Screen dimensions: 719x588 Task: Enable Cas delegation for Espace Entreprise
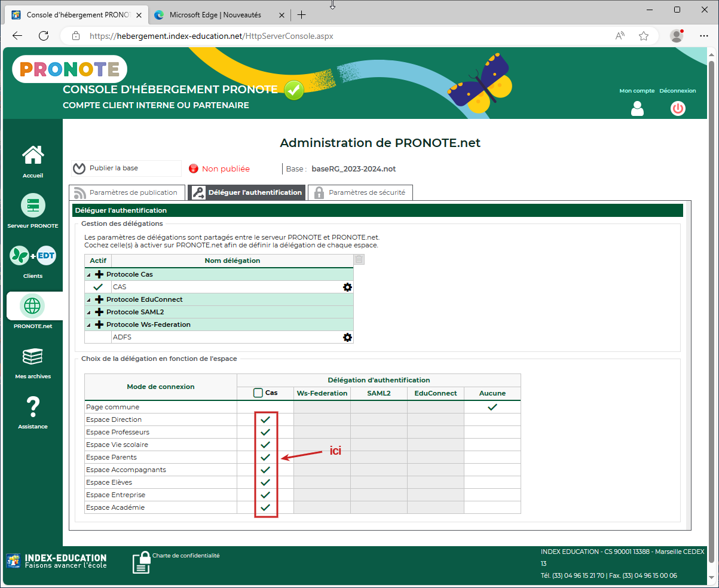pos(265,495)
